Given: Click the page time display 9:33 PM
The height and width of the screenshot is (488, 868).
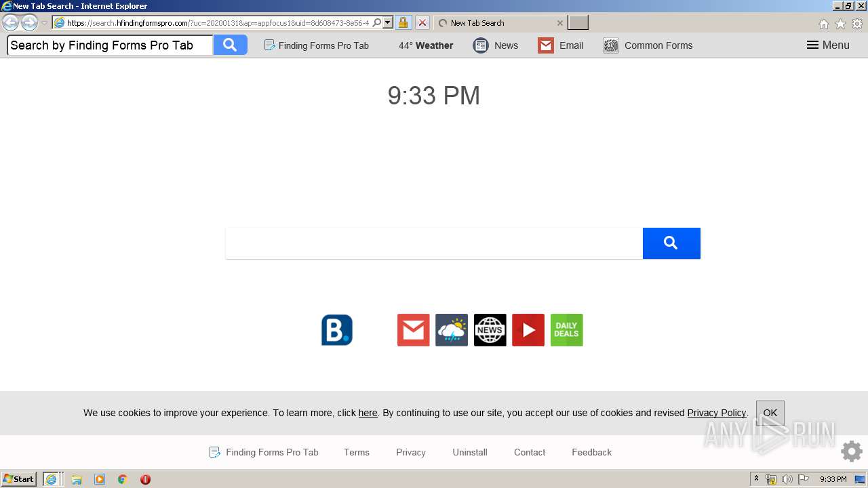Looking at the screenshot, I should click(x=434, y=96).
